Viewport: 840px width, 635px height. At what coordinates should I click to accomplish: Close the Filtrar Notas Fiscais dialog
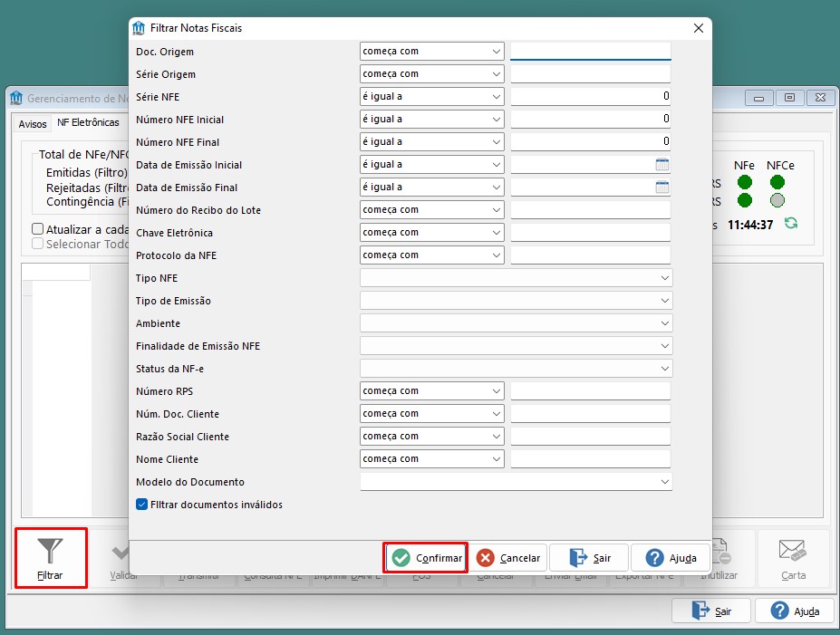click(698, 28)
